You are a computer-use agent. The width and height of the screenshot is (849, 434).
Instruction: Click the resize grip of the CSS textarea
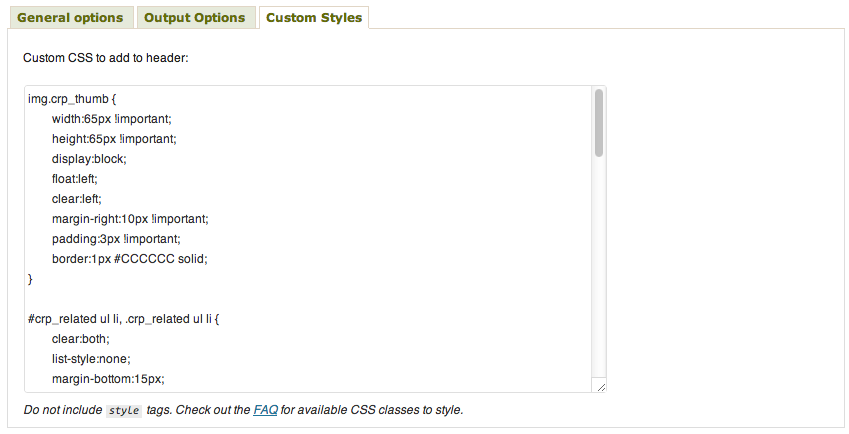tap(600, 387)
